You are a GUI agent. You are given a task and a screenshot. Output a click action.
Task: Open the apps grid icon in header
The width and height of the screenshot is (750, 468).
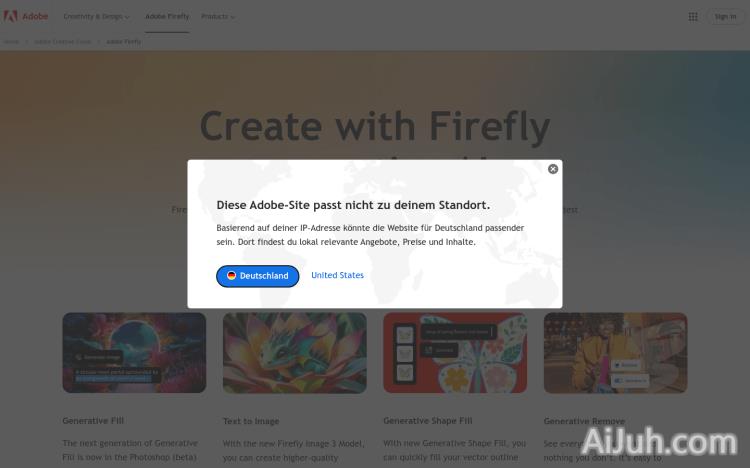[693, 17]
